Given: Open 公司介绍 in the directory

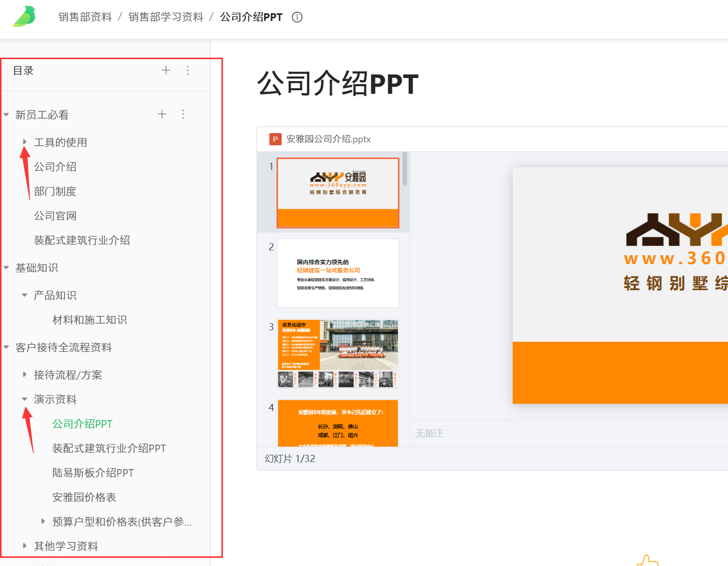Looking at the screenshot, I should (x=55, y=167).
